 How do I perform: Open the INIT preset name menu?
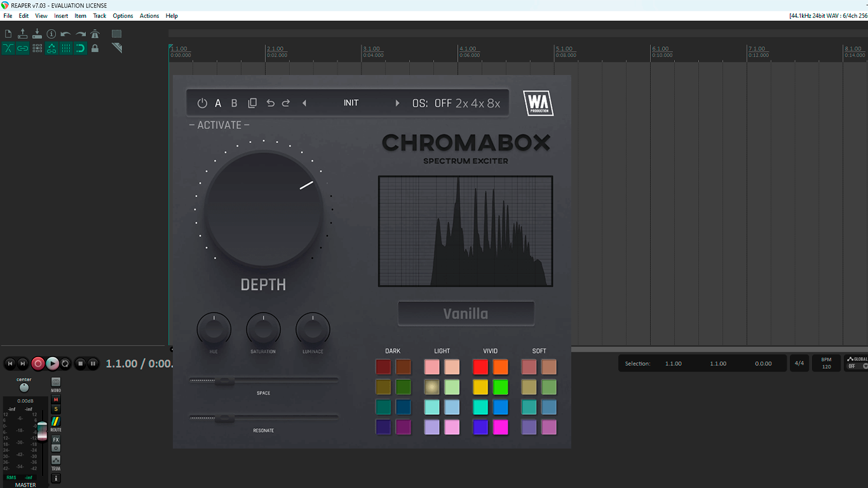click(x=351, y=103)
